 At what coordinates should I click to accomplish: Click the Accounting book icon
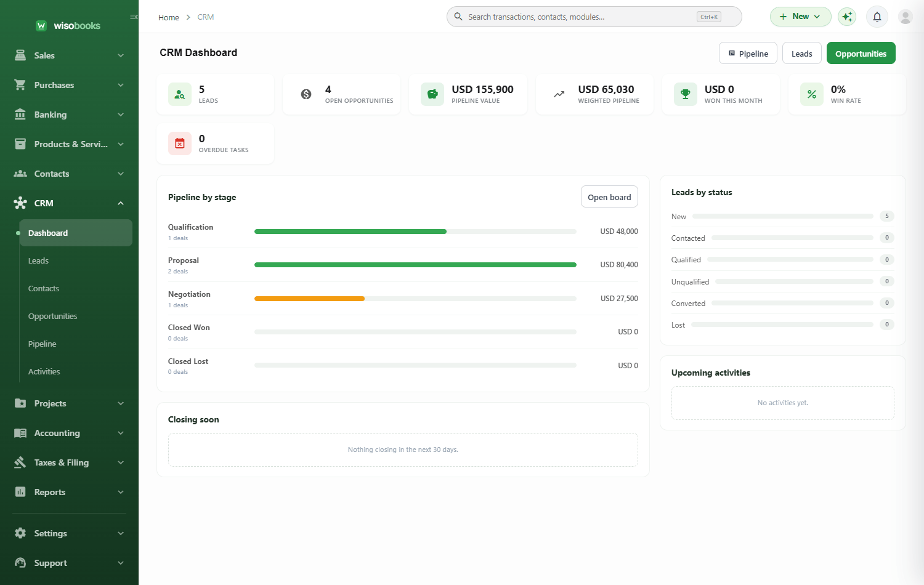click(x=20, y=433)
